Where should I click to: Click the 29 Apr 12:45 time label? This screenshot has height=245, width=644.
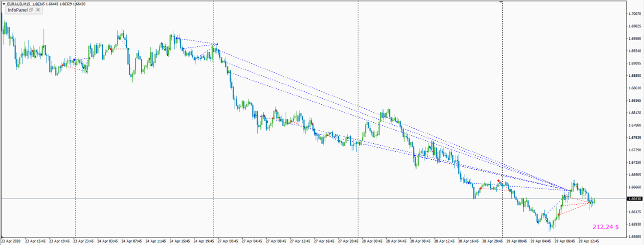(x=590, y=241)
